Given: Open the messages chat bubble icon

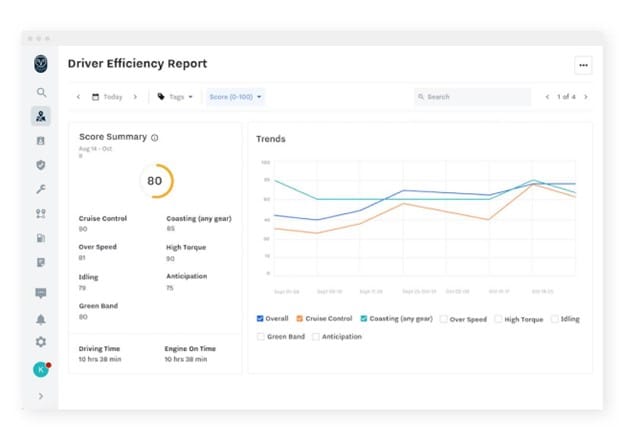Looking at the screenshot, I should pos(41,293).
